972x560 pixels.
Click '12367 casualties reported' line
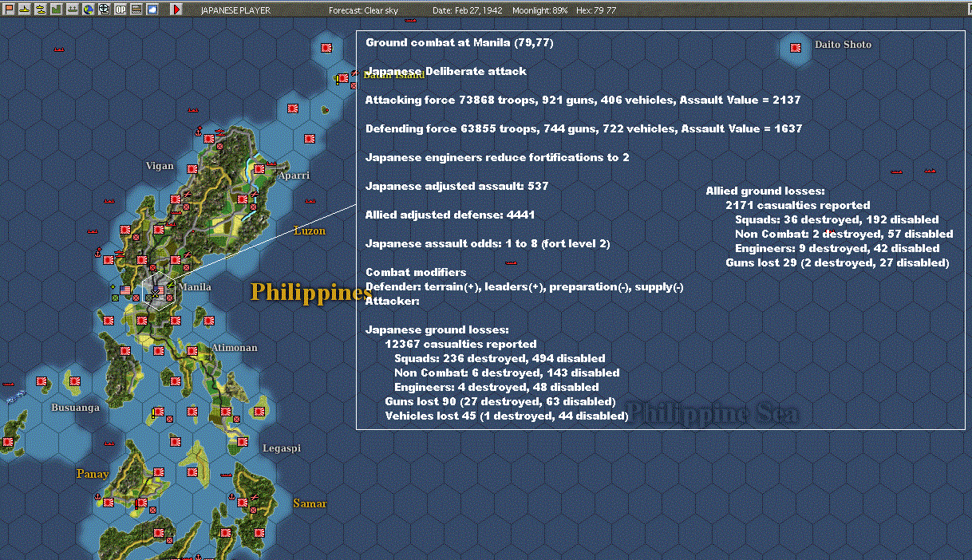[460, 344]
